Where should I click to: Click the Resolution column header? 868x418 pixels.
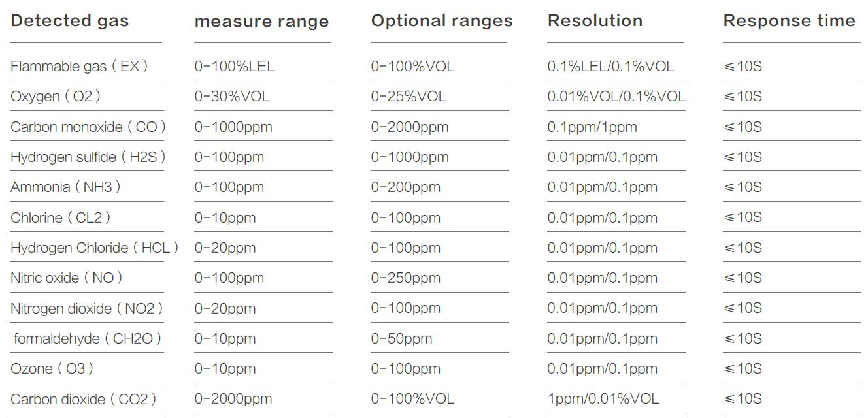595,21
